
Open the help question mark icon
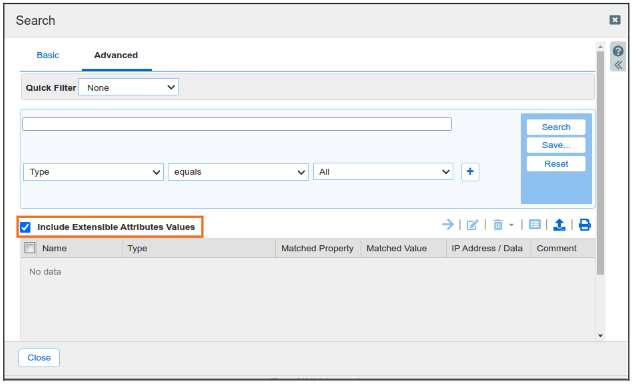[x=618, y=51]
